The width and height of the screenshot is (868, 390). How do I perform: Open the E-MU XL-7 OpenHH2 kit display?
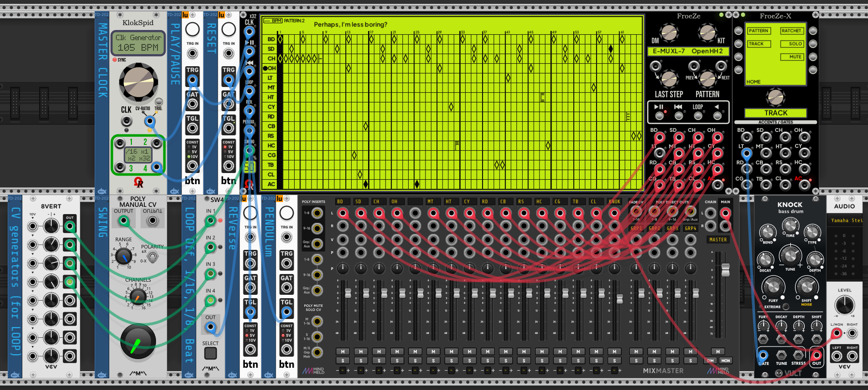pos(688,51)
